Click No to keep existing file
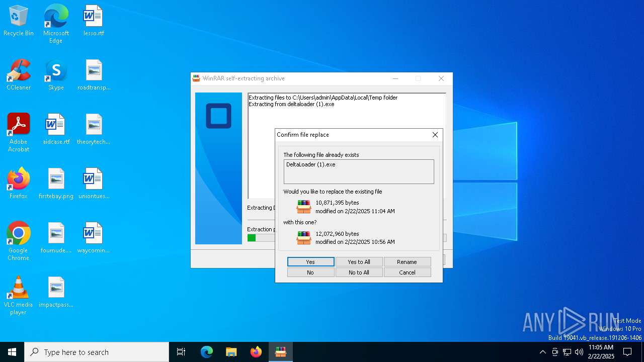 (x=310, y=273)
